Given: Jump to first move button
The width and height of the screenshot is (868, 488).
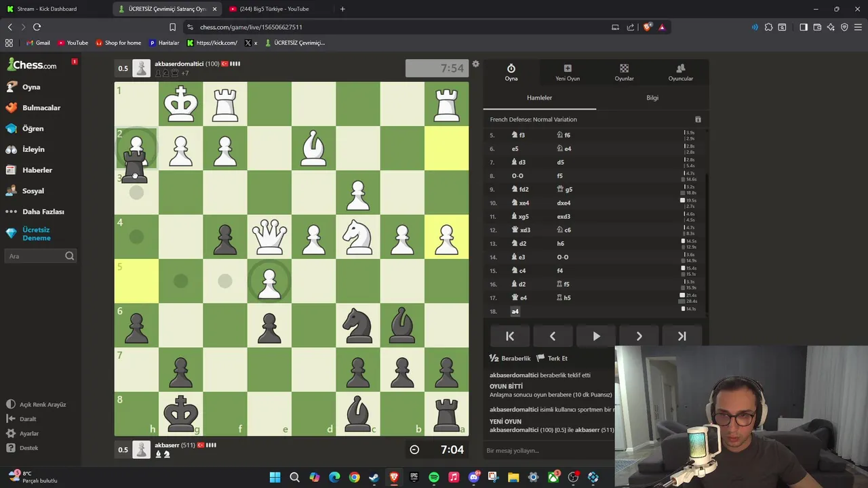Looking at the screenshot, I should [x=510, y=336].
